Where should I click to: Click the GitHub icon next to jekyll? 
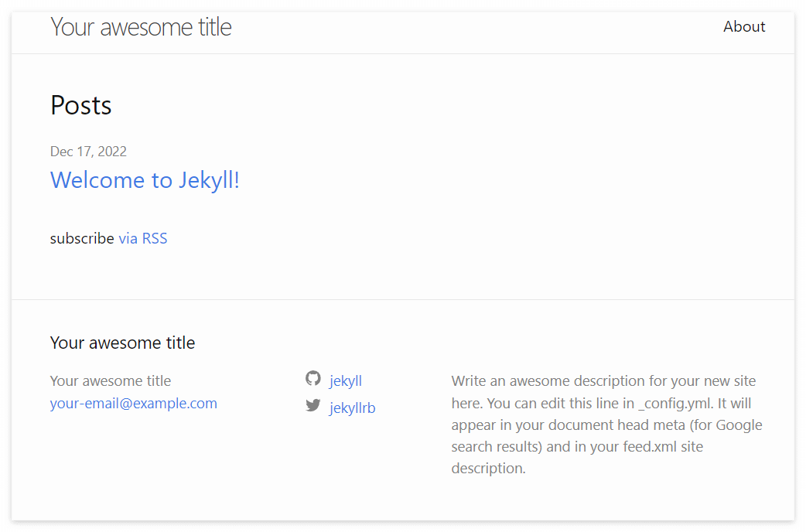[313, 379]
